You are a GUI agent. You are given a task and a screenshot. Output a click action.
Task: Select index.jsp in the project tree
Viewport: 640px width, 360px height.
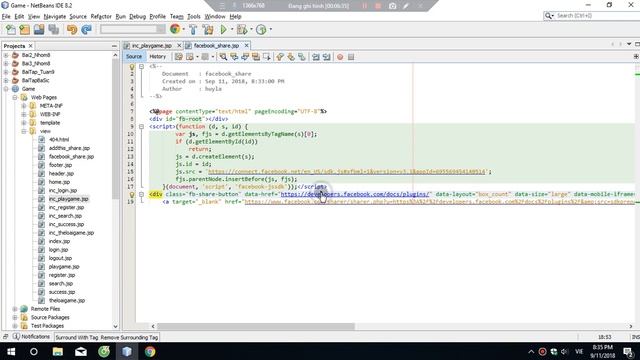[59, 241]
